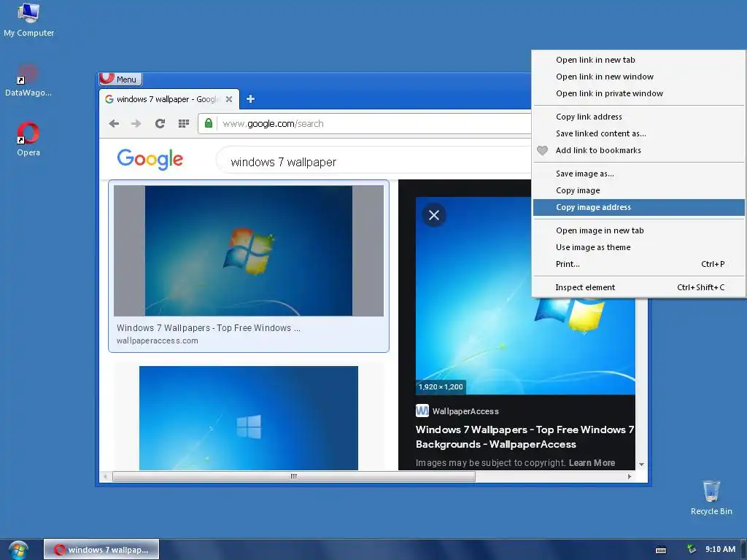747x560 pixels.
Task: Open Windows 7 Wallpapers preview title link
Action: click(525, 437)
